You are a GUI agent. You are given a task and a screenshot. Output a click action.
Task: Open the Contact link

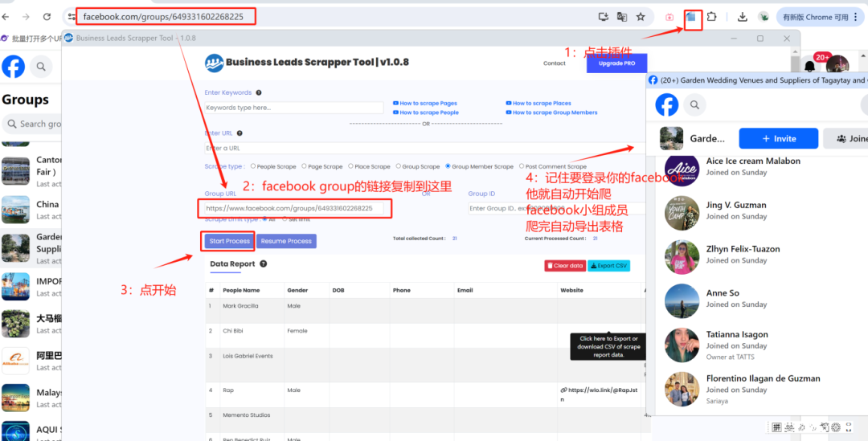click(554, 63)
